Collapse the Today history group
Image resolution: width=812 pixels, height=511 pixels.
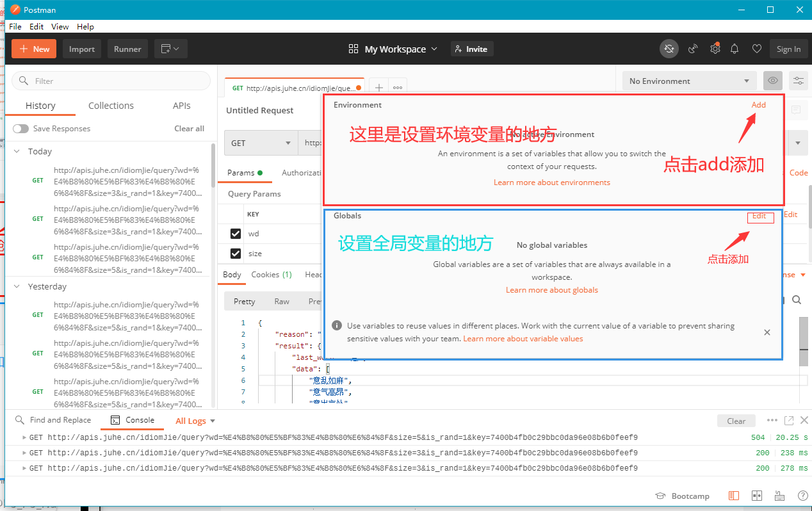17,152
